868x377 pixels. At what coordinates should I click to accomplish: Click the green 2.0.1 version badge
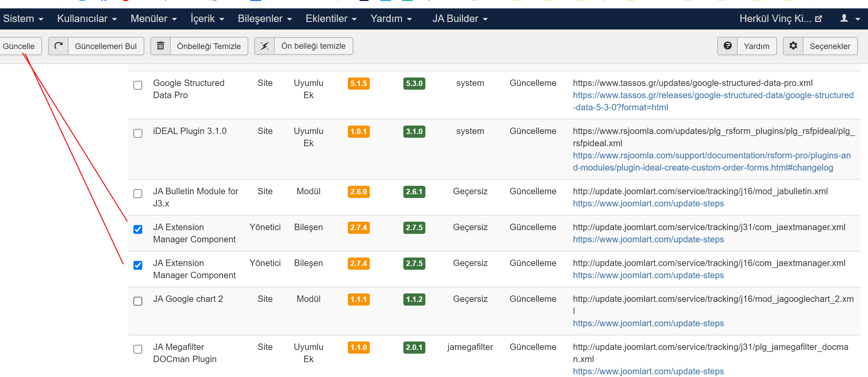414,348
